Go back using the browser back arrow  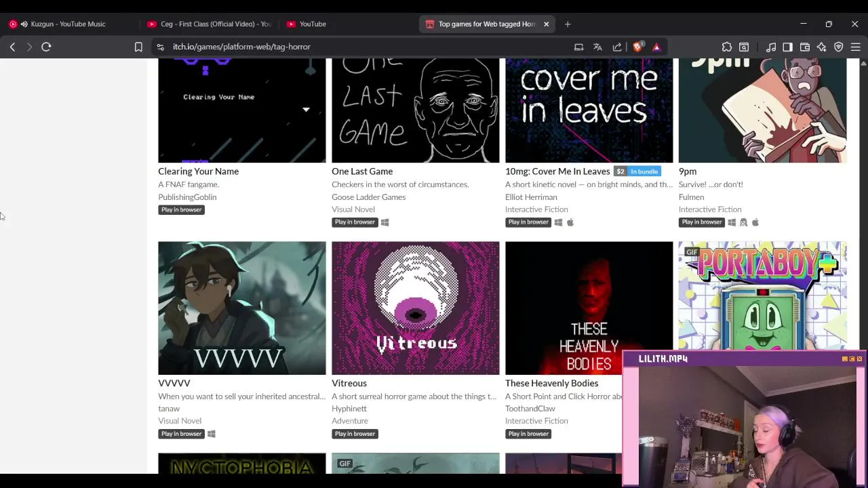point(12,47)
